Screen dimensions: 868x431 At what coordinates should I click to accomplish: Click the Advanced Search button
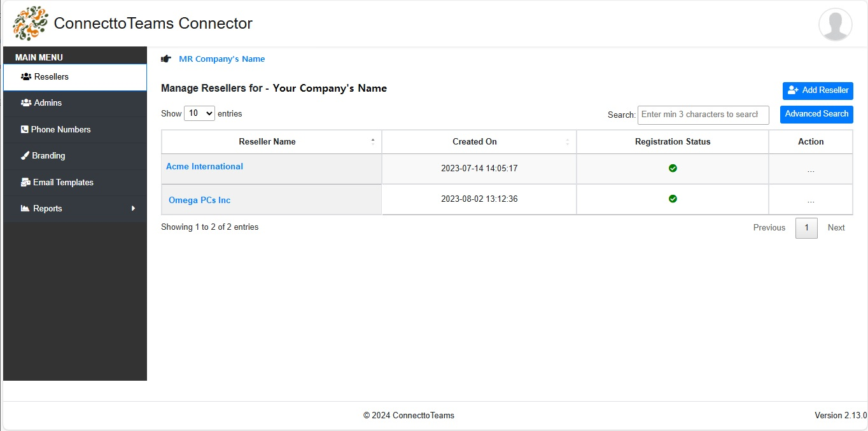[816, 114]
